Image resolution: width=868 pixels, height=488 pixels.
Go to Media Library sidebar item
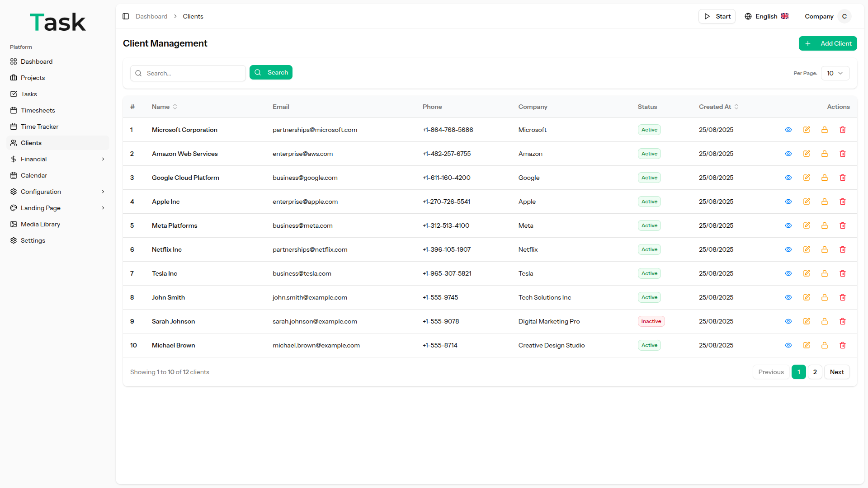tap(40, 224)
